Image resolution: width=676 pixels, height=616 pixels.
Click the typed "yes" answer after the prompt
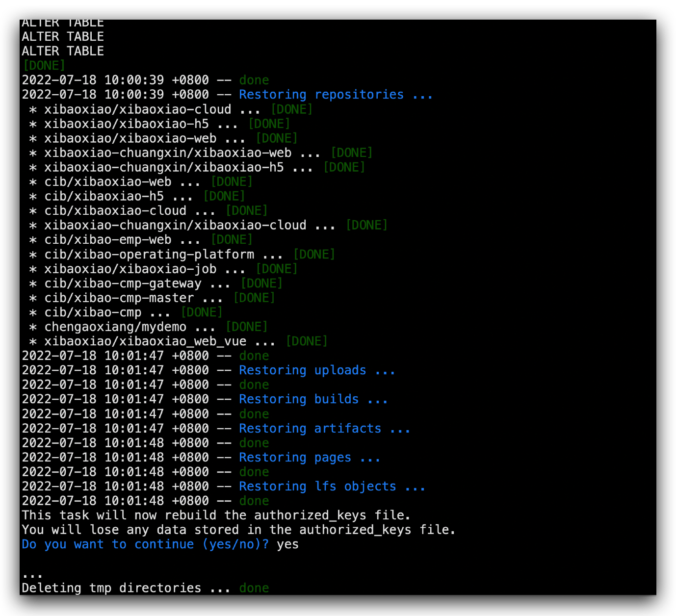288,544
